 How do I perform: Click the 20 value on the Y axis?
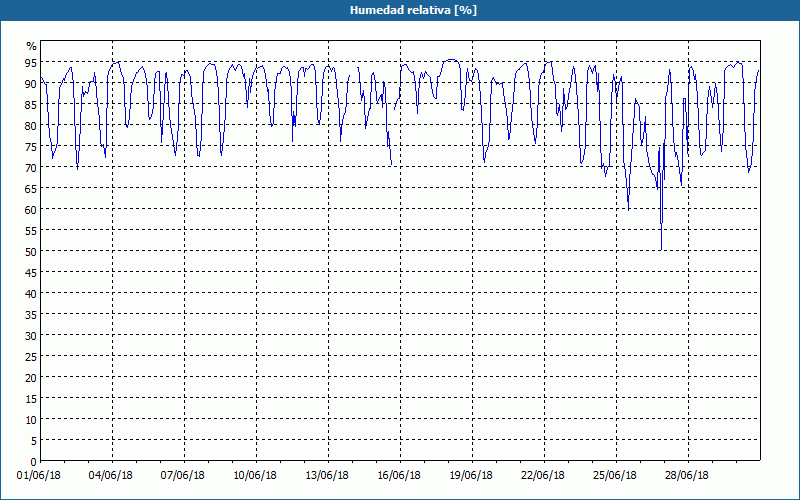(31, 378)
